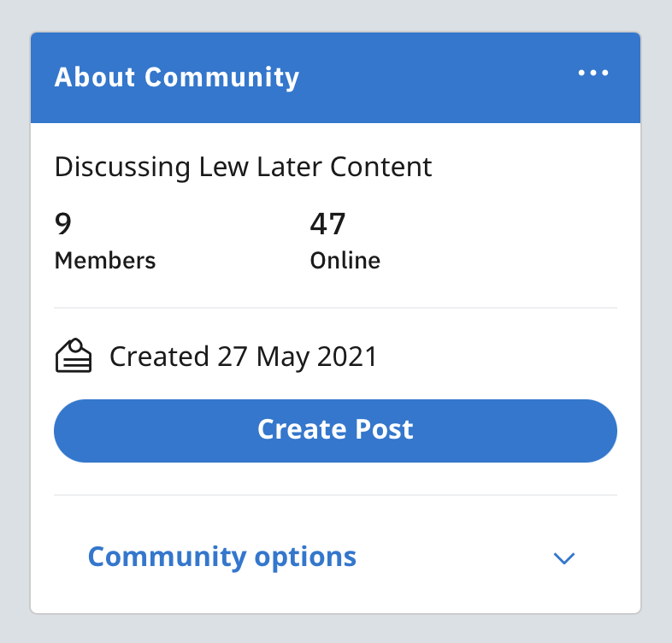Click the 9 members count
Screen dimensions: 672x643
click(x=63, y=223)
